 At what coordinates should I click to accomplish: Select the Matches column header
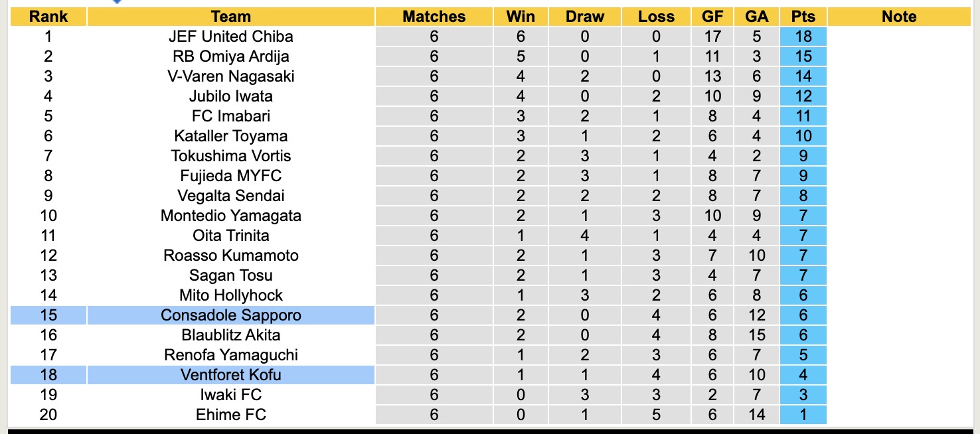434,17
